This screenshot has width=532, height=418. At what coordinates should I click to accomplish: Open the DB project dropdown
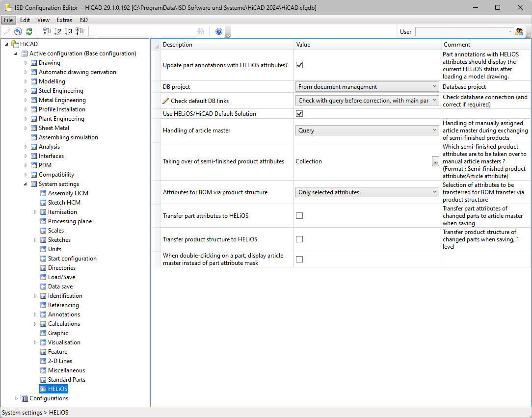pyautogui.click(x=367, y=87)
